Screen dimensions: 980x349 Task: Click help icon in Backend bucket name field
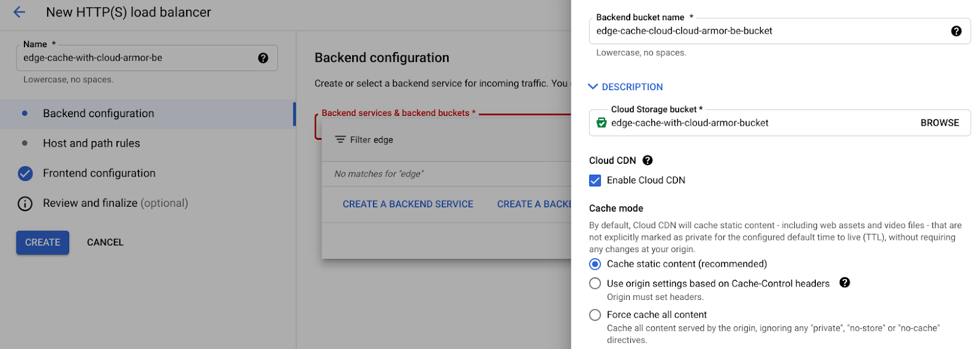tap(956, 31)
